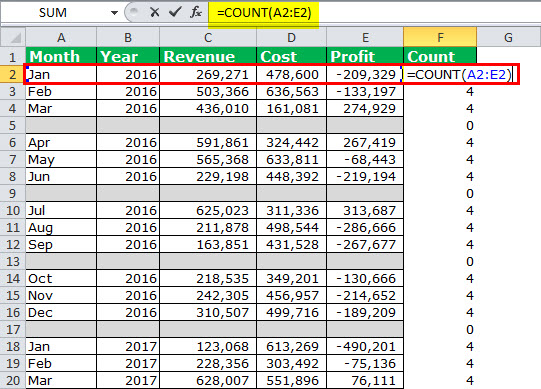Viewport: 541px width, 389px height.
Task: Open the Insert Function fx dialog
Action: click(196, 12)
